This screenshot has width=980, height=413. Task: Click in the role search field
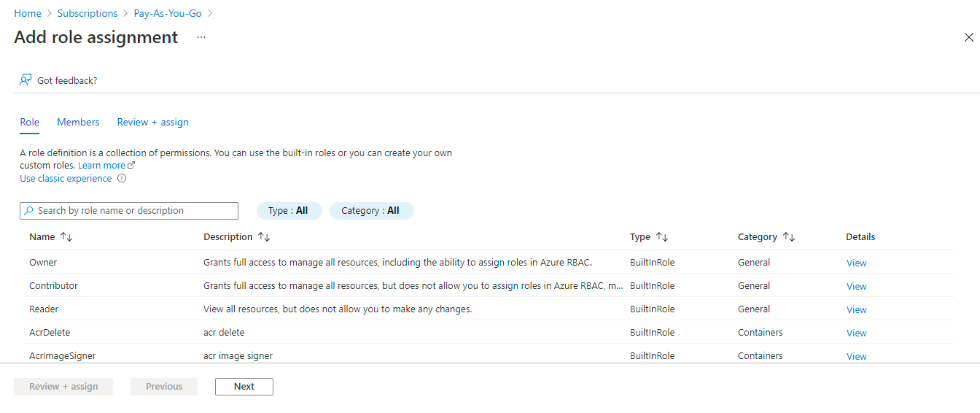click(129, 211)
